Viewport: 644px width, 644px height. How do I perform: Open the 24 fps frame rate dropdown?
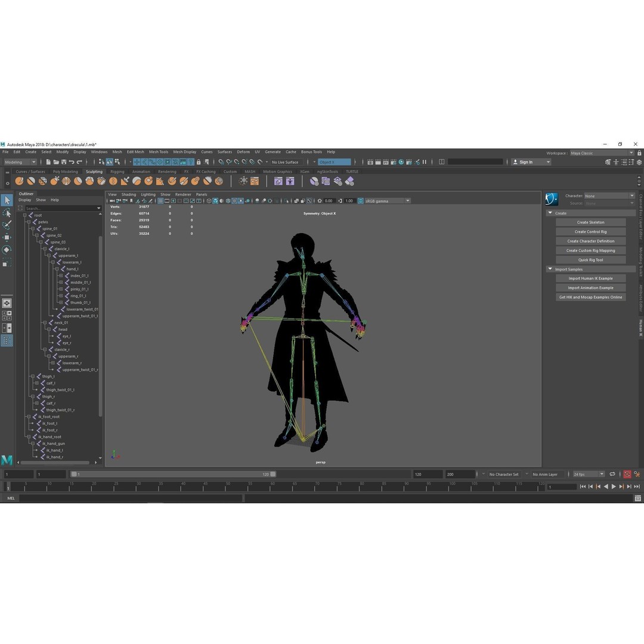[589, 475]
